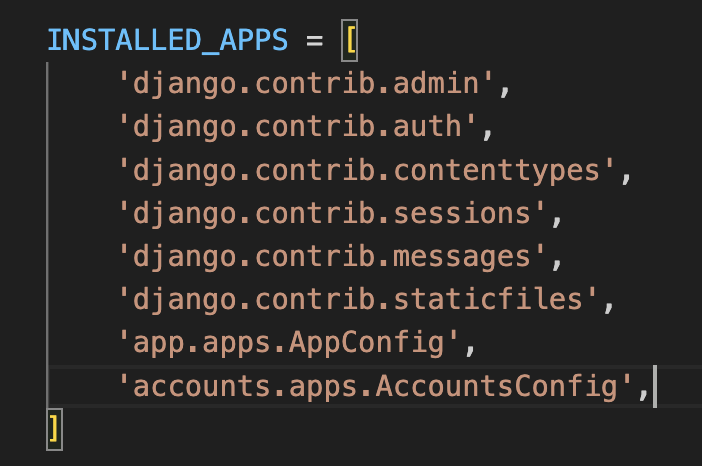This screenshot has width=702, height=466.
Task: Place cursor in 'django.contrib.admin' string
Action: (x=306, y=83)
